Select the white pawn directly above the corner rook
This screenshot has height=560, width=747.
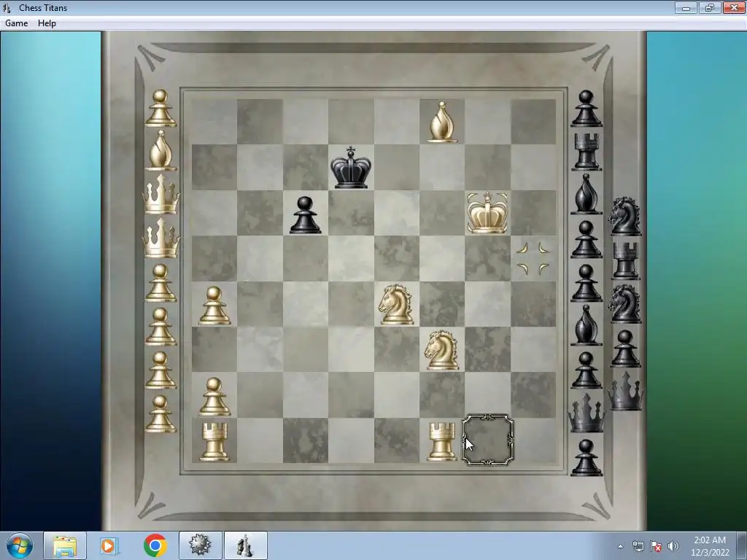pyautogui.click(x=214, y=397)
